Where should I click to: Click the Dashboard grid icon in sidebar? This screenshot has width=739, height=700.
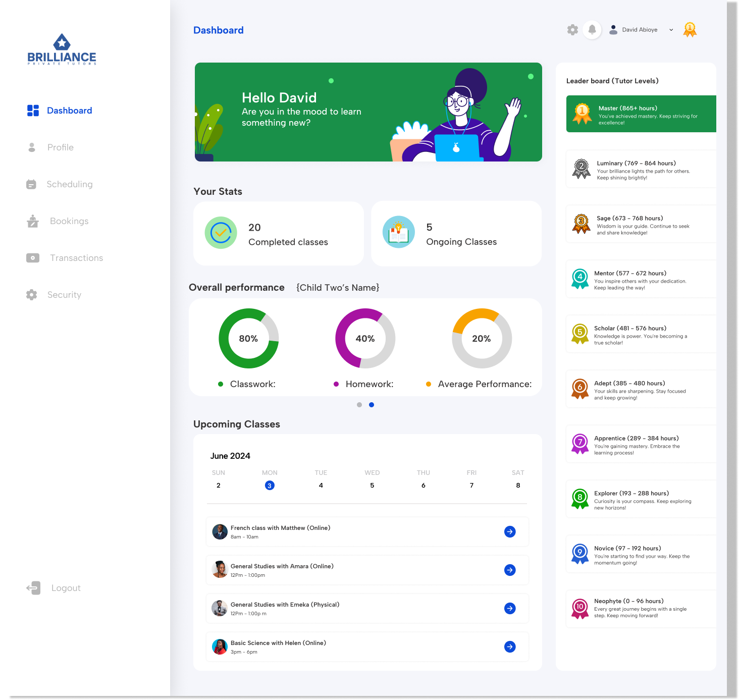click(33, 111)
